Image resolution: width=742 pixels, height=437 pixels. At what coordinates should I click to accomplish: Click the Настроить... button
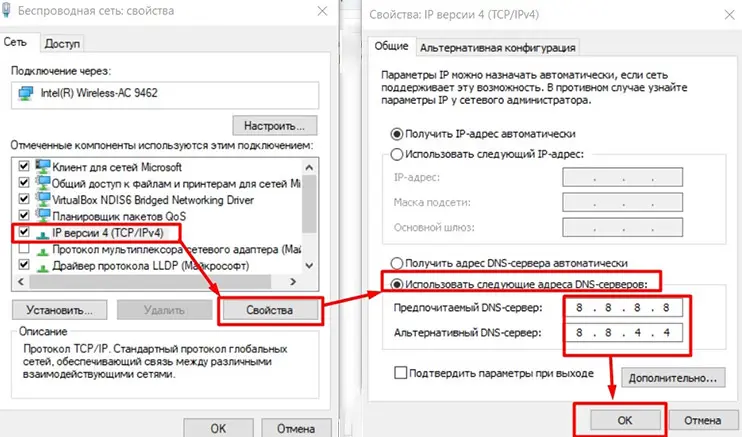tap(275, 125)
